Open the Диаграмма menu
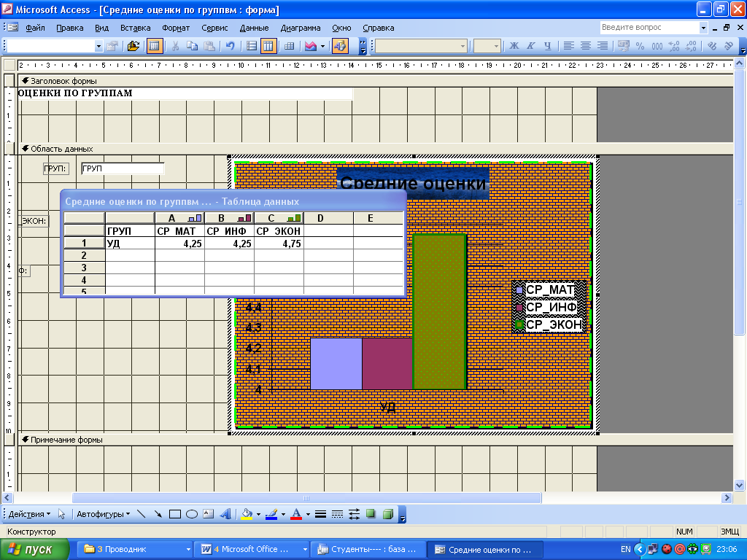The image size is (747, 560). point(300,28)
